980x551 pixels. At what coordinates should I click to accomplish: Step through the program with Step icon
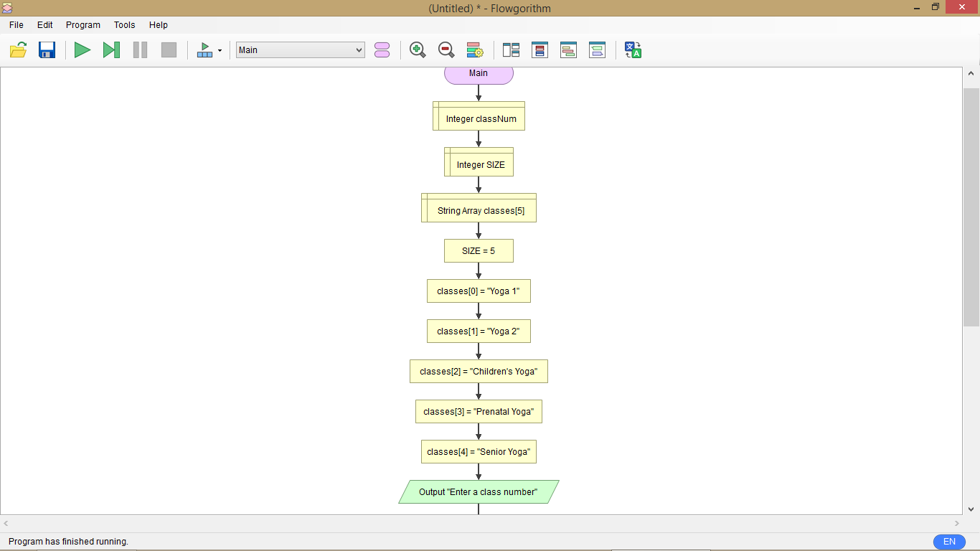[110, 50]
